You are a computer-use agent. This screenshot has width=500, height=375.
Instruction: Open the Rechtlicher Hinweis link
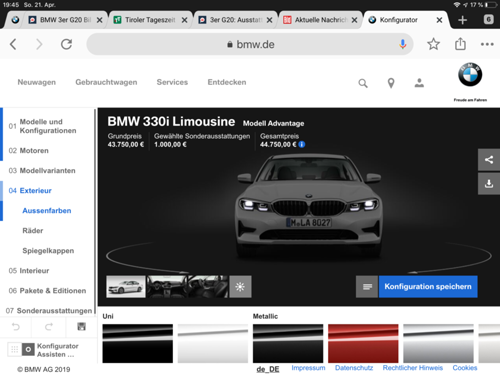[413, 368]
